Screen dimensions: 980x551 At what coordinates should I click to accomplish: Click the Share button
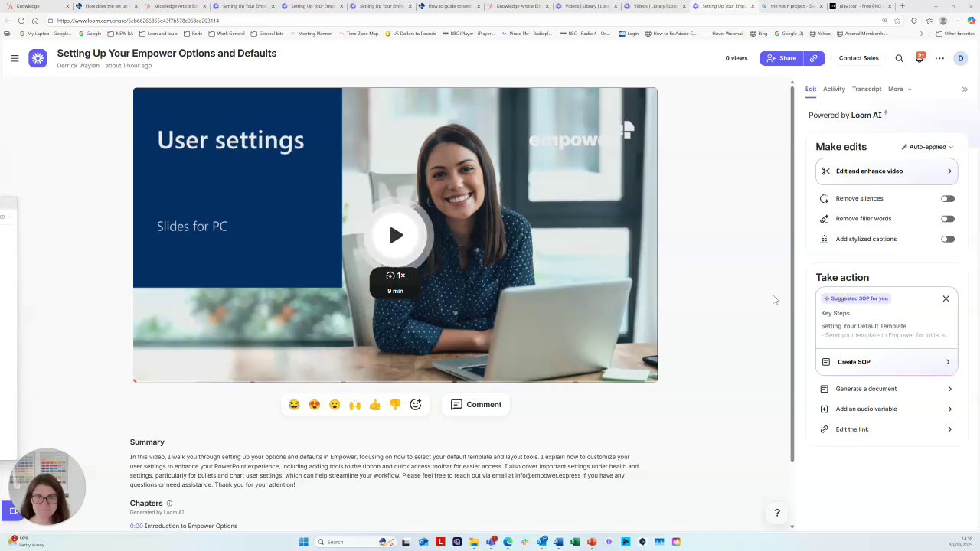point(781,58)
